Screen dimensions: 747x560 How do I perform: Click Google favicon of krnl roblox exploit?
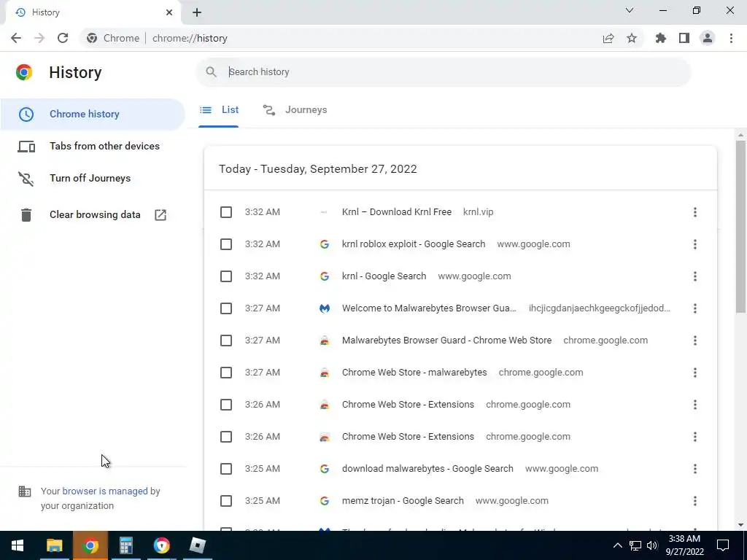coord(325,244)
